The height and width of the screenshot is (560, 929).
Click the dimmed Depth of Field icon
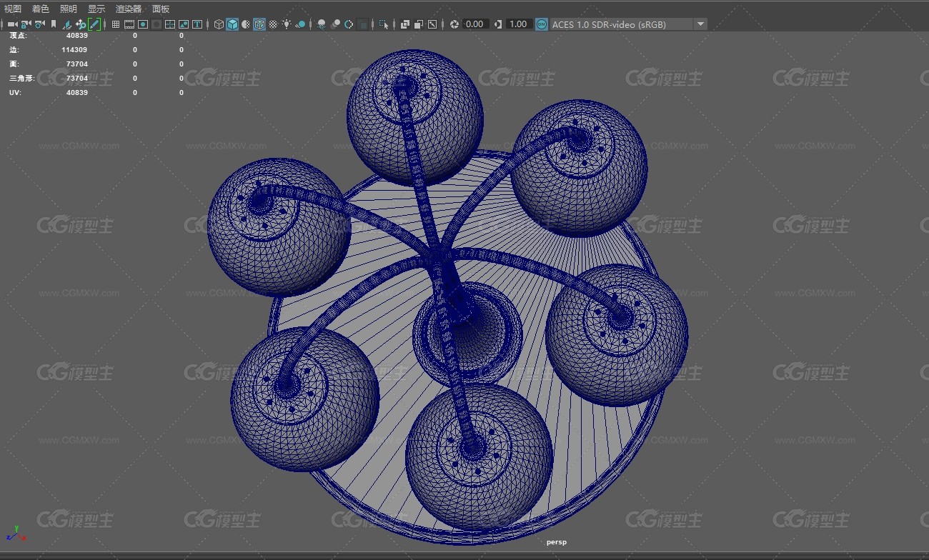[362, 24]
